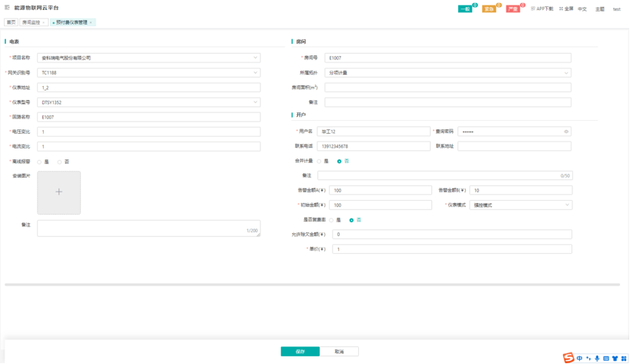Click the 电流变比 input field
Screen dimensions: 630x364
pyautogui.click(x=149, y=146)
